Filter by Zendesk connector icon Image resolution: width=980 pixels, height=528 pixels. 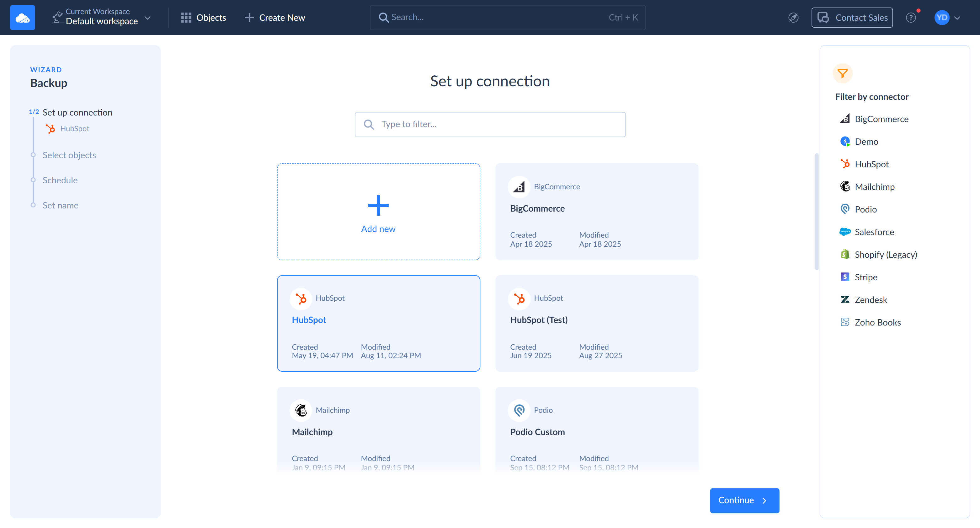tap(844, 299)
